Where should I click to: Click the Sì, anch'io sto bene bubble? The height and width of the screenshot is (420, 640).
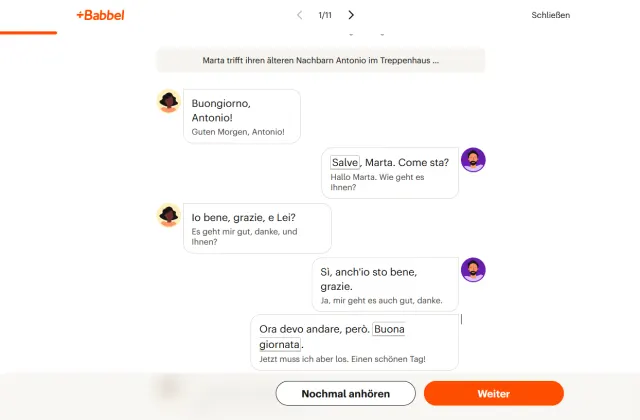click(385, 284)
